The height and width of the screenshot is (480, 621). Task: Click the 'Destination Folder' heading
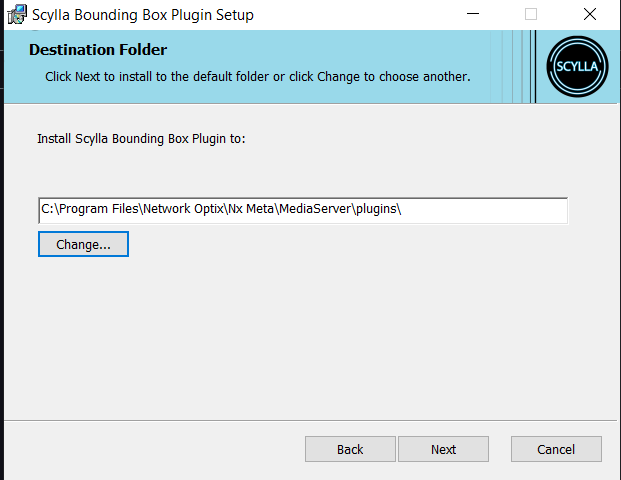tap(98, 50)
